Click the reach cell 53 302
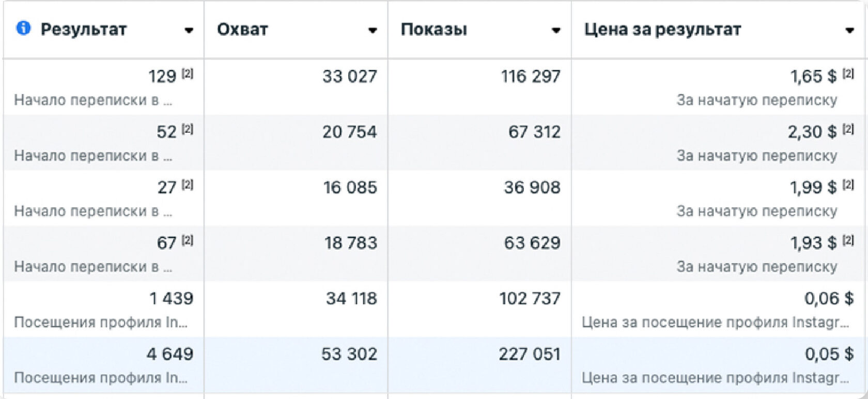The image size is (868, 399). (349, 354)
